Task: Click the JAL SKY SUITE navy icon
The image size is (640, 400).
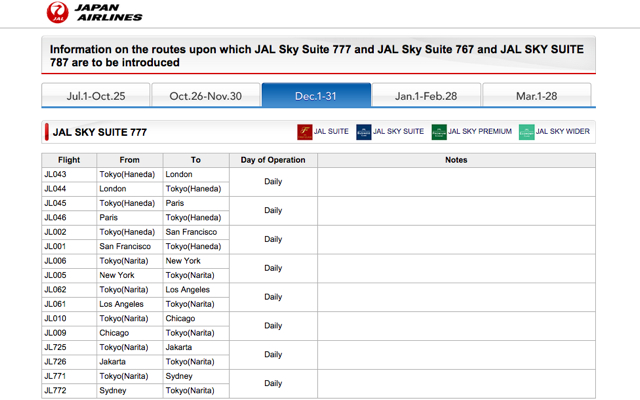Action: [364, 132]
